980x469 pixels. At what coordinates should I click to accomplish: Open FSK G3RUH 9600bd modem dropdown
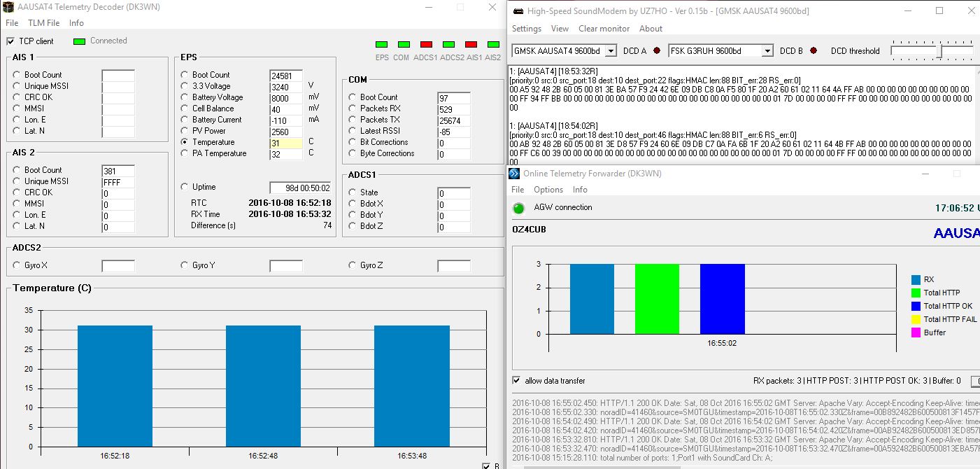point(767,51)
